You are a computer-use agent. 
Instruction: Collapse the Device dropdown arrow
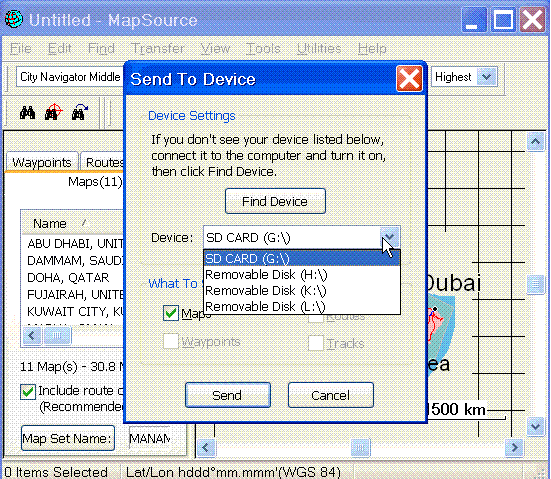(x=389, y=237)
